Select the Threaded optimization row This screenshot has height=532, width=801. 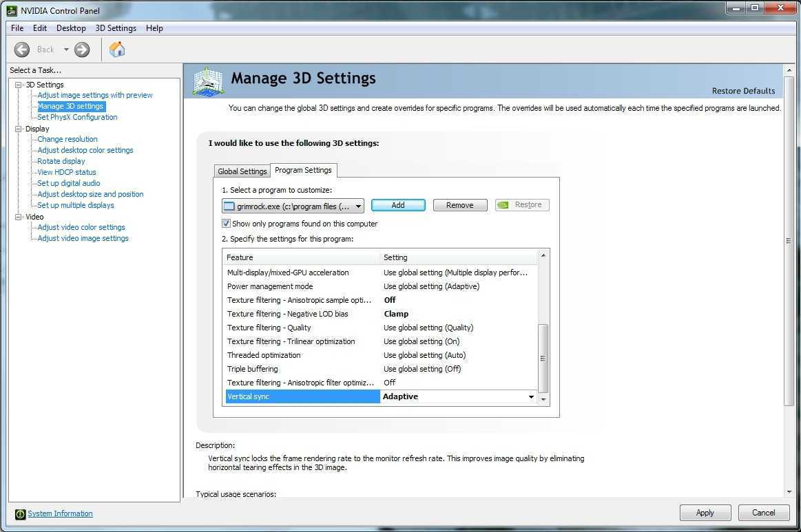point(381,355)
